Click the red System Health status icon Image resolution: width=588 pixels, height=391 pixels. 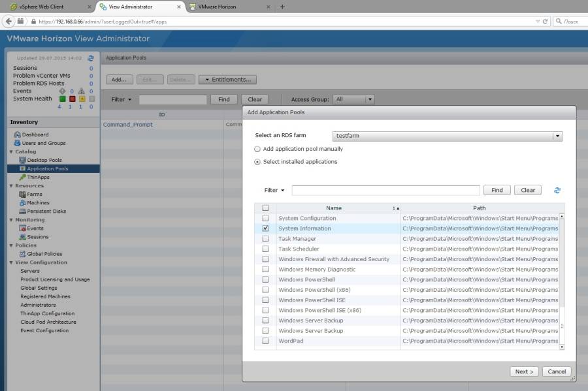pyautogui.click(x=73, y=99)
